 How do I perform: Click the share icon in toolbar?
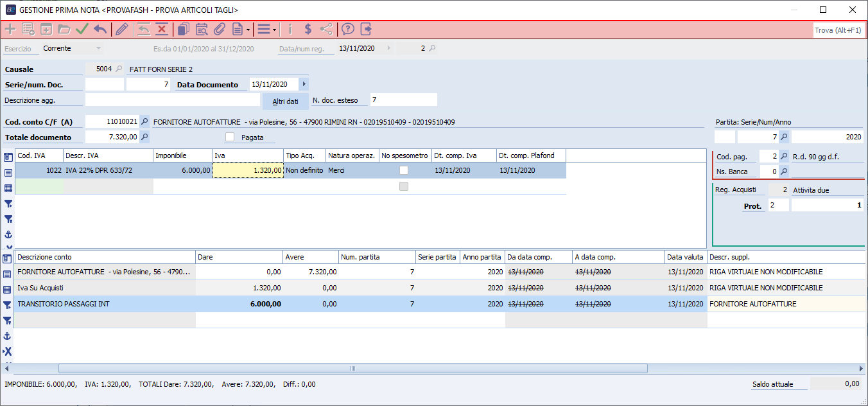pyautogui.click(x=326, y=29)
